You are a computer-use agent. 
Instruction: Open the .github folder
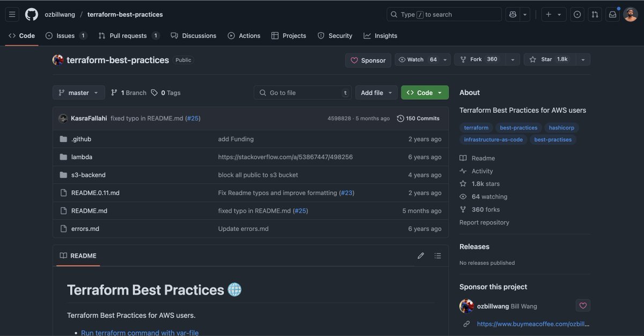pyautogui.click(x=81, y=139)
